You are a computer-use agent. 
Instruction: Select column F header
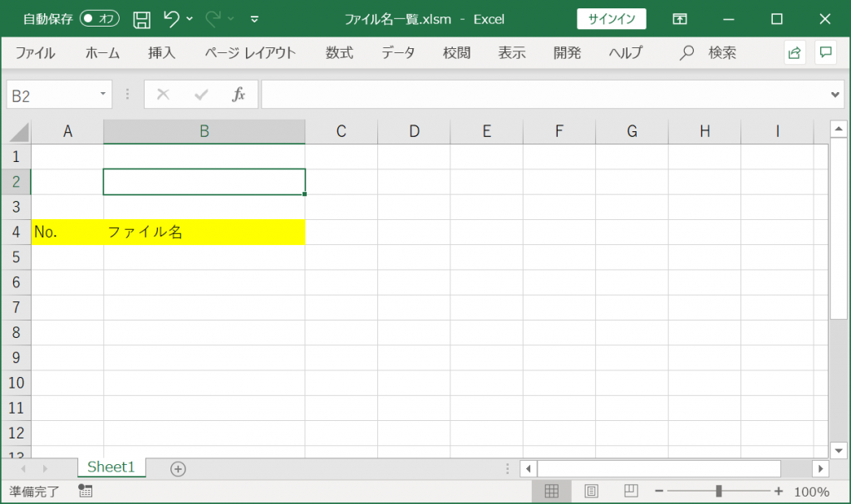point(559,132)
